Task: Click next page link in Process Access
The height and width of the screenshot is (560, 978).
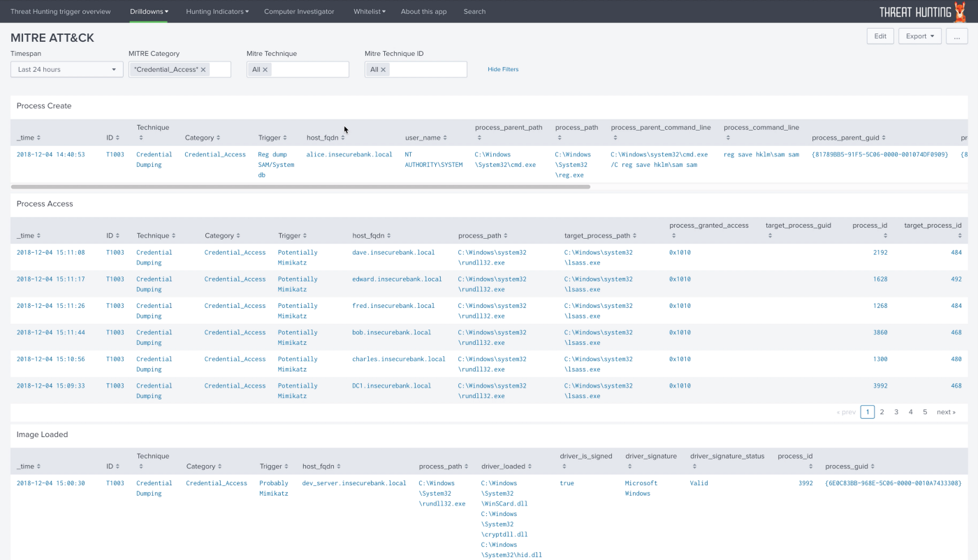Action: coord(946,412)
